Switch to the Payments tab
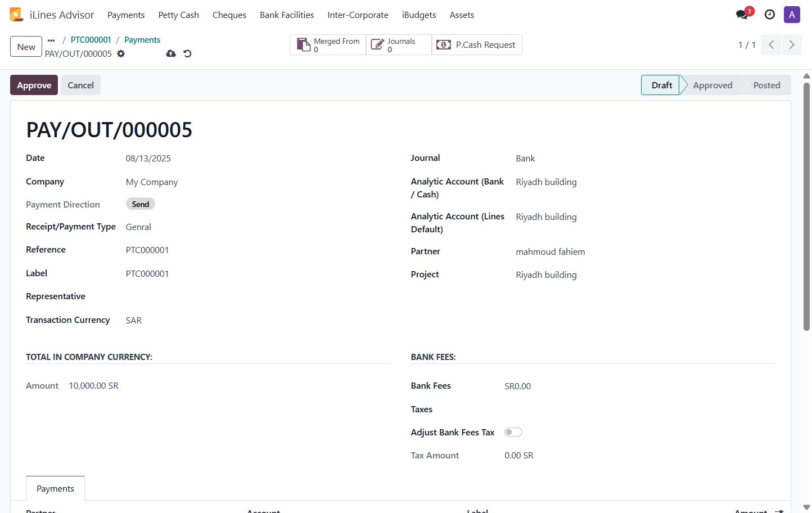This screenshot has width=812, height=513. pos(55,488)
